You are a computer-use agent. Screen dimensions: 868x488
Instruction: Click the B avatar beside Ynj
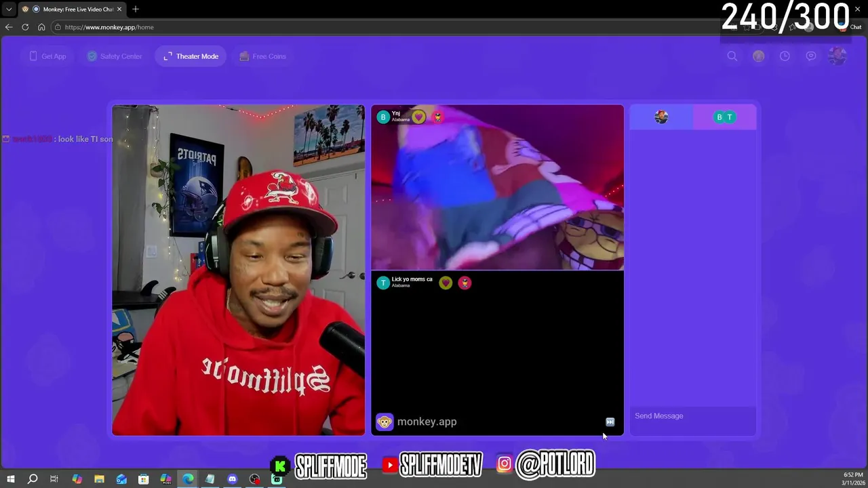coord(383,117)
